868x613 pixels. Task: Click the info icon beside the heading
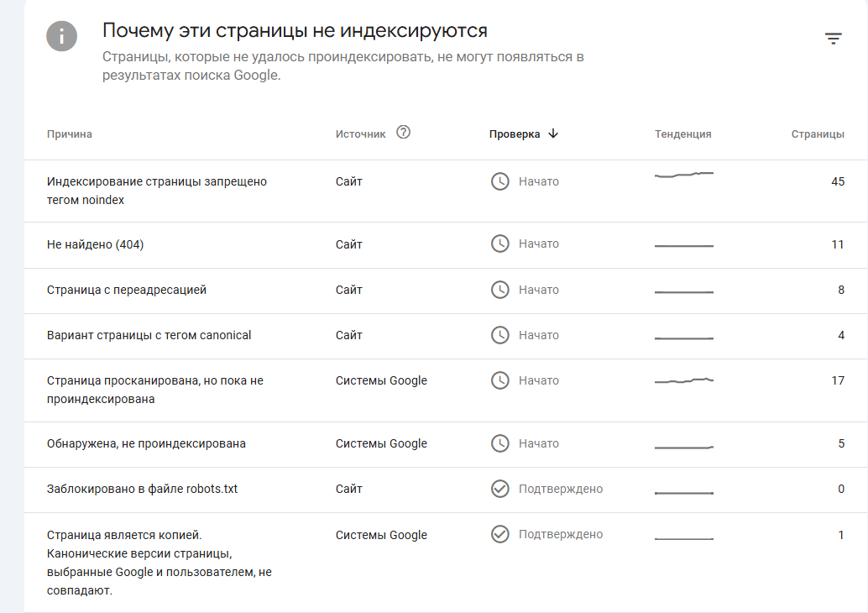point(62,35)
